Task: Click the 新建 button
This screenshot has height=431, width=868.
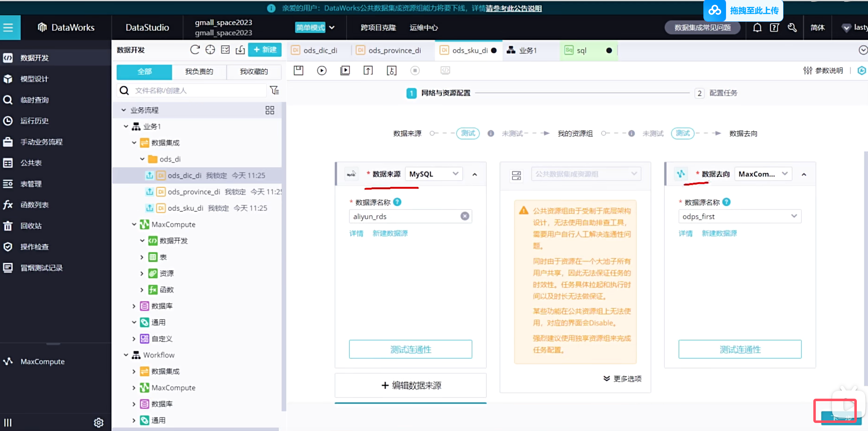Action: (x=265, y=50)
